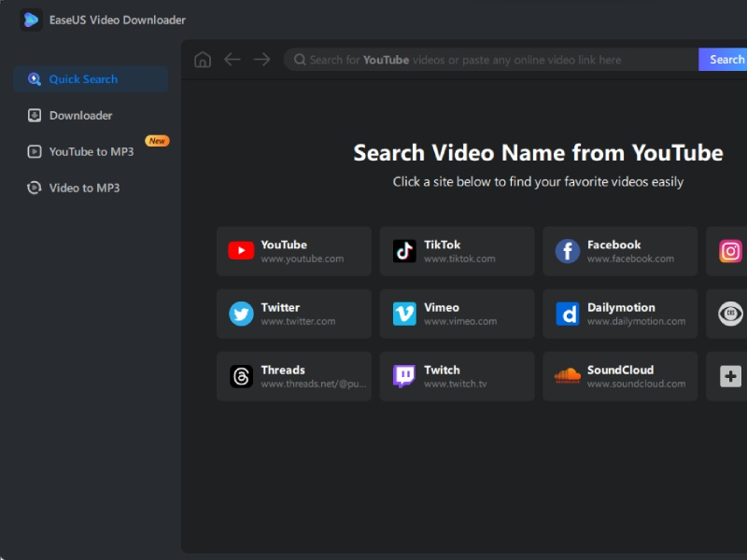Open the Downloader section
The image size is (747, 560).
tap(91, 116)
